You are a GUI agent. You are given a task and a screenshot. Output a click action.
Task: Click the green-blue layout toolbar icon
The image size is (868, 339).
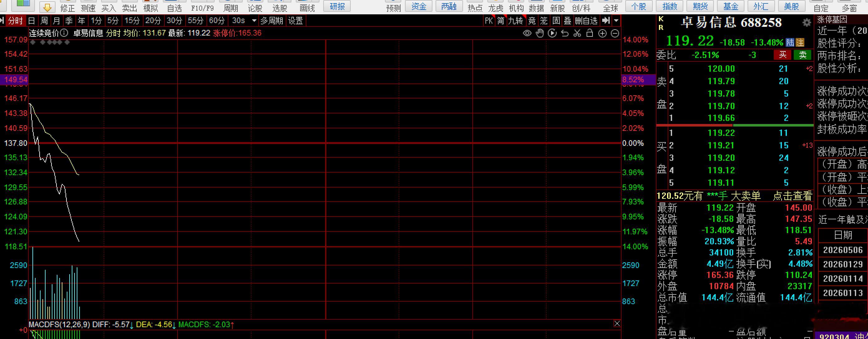(x=23, y=4)
